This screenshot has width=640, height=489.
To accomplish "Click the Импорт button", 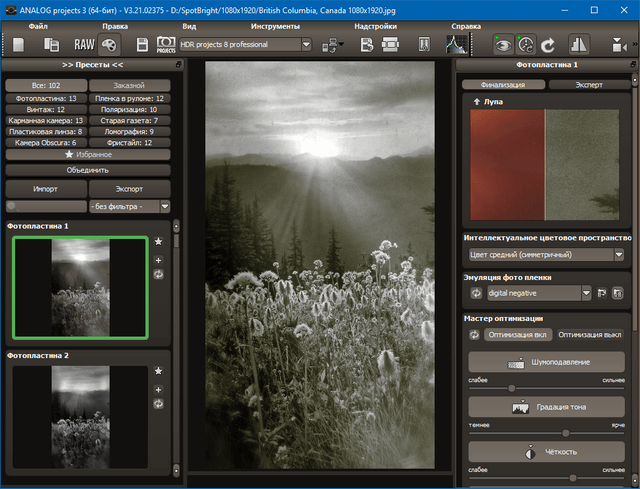I will coord(44,188).
